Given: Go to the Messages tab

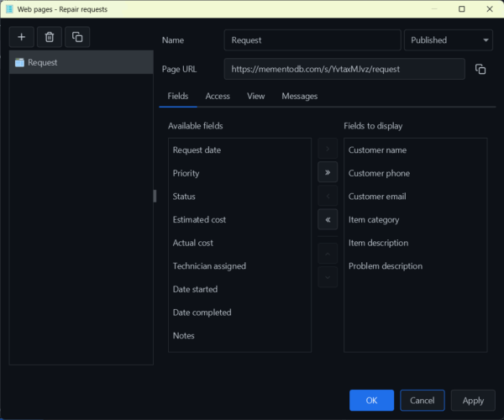Looking at the screenshot, I should [x=300, y=97].
